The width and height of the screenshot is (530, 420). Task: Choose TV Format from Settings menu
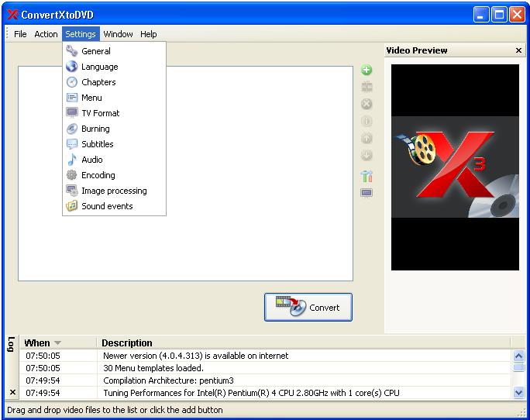click(x=114, y=113)
